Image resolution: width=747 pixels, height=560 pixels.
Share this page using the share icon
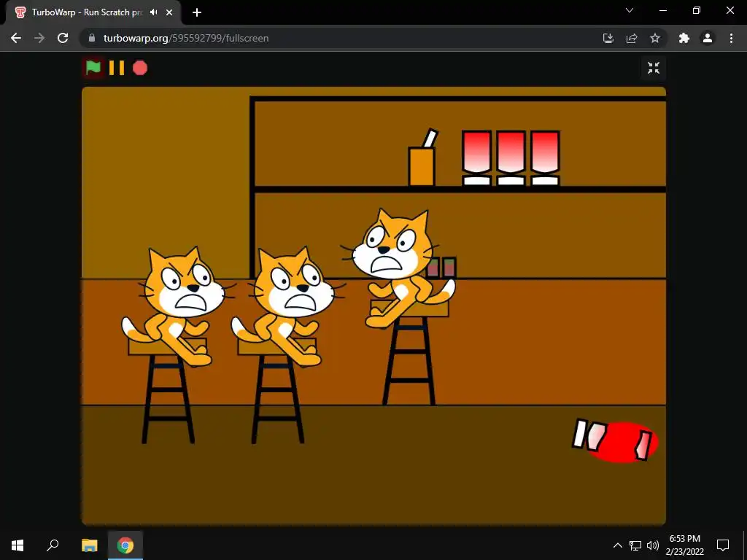click(632, 38)
